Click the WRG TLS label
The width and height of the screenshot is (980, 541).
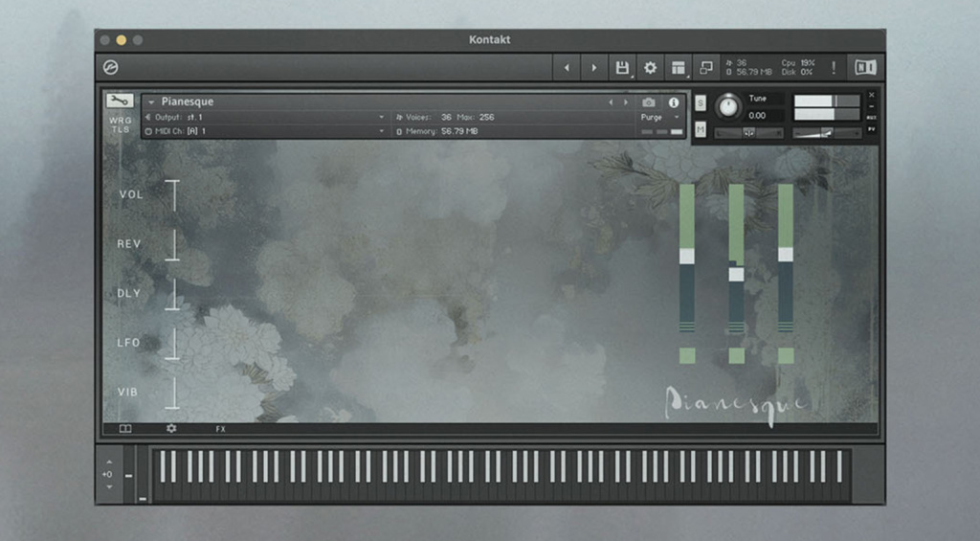coord(120,125)
